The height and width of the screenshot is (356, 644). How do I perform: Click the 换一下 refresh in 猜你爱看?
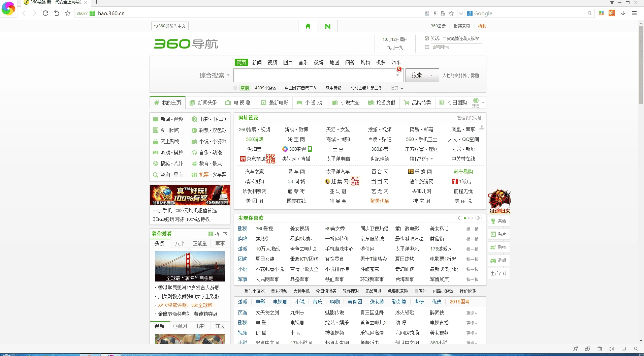click(x=218, y=234)
